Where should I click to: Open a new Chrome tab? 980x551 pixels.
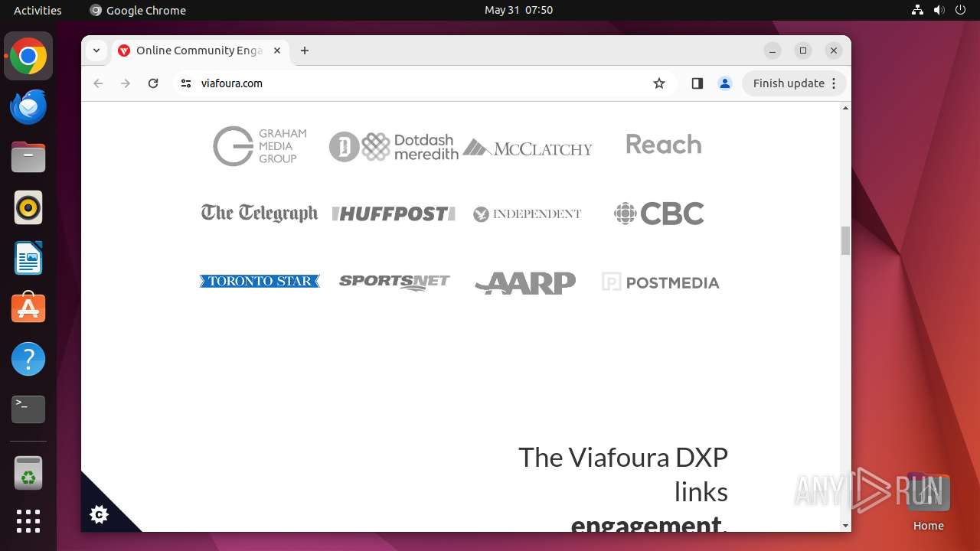tap(305, 51)
